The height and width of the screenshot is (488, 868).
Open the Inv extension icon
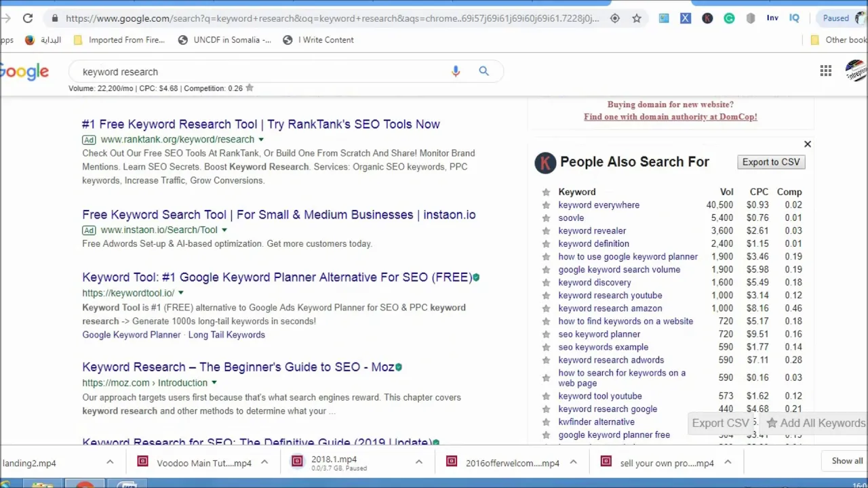click(772, 18)
